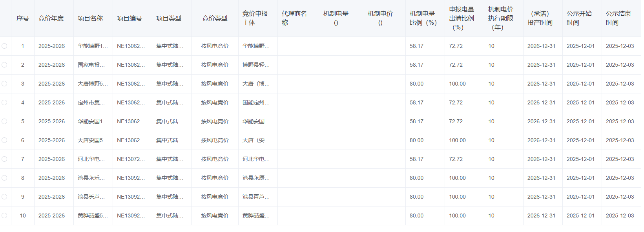Choose the radio button for row 3
Image resolution: width=644 pixels, height=232 pixels.
[4, 84]
